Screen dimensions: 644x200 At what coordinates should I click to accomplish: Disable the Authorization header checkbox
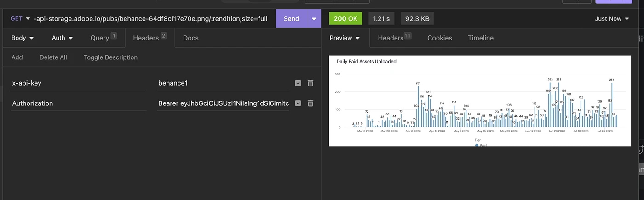point(298,103)
